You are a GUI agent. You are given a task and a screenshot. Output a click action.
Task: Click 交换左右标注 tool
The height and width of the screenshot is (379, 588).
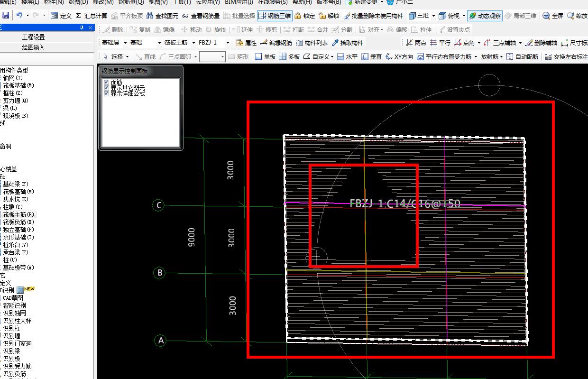566,56
